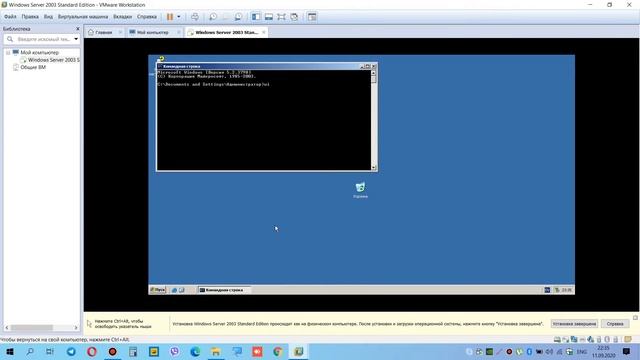640x360 pixels.
Task: Click library scrollbar right arrow
Action: pyautogui.click(x=76, y=328)
